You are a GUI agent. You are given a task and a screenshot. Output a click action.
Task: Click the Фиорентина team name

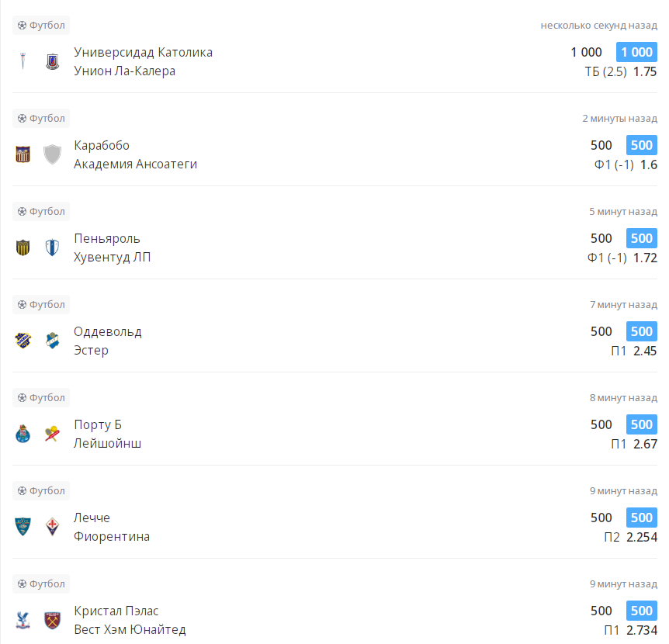pyautogui.click(x=112, y=537)
